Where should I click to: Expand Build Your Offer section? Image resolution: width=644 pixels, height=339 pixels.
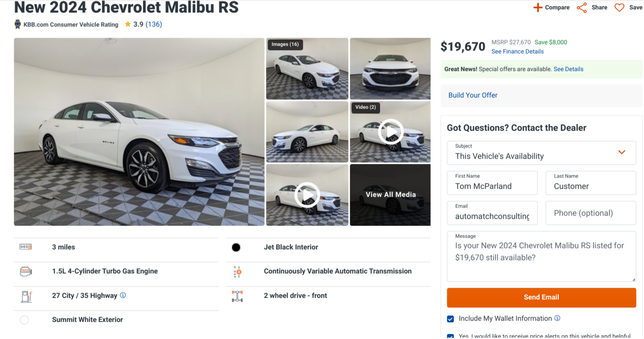[x=473, y=95]
